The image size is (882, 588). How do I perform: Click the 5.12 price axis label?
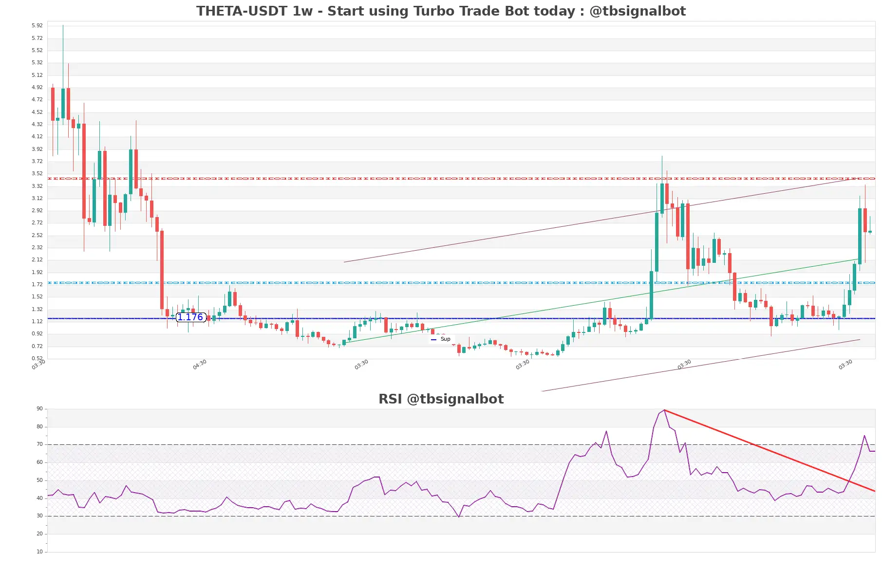tap(37, 75)
